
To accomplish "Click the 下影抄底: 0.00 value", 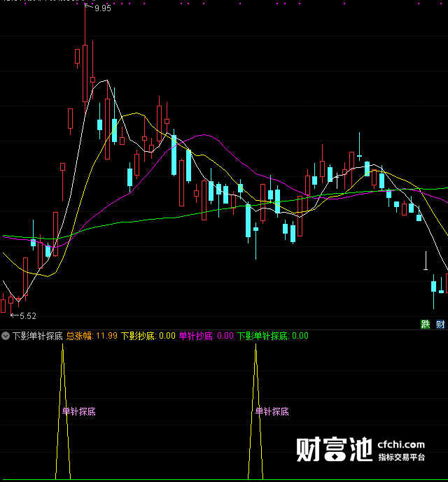I will click(148, 336).
